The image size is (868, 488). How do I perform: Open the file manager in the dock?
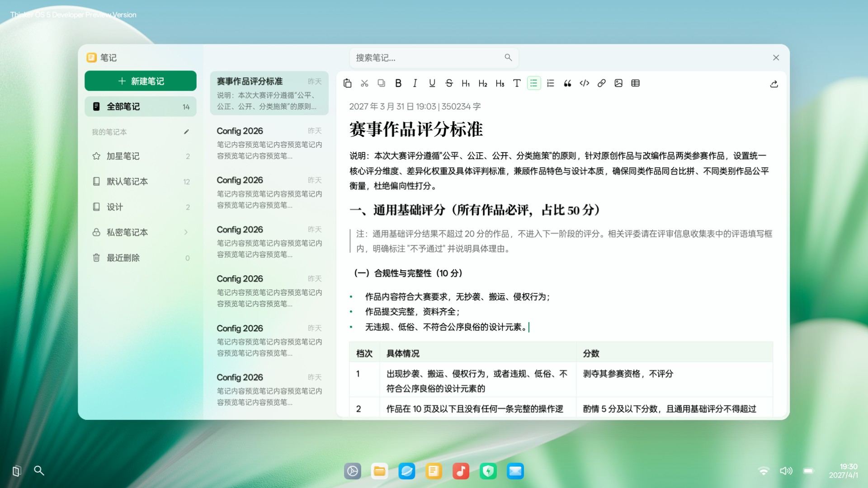pos(379,471)
